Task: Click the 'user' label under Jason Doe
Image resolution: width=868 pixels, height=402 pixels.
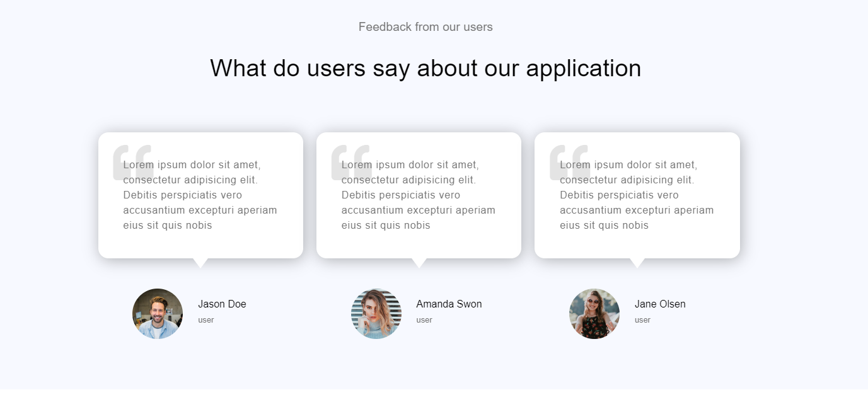Action: (x=206, y=320)
